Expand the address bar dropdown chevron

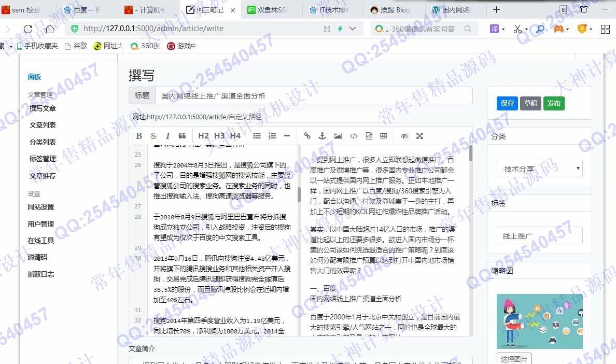click(x=353, y=29)
